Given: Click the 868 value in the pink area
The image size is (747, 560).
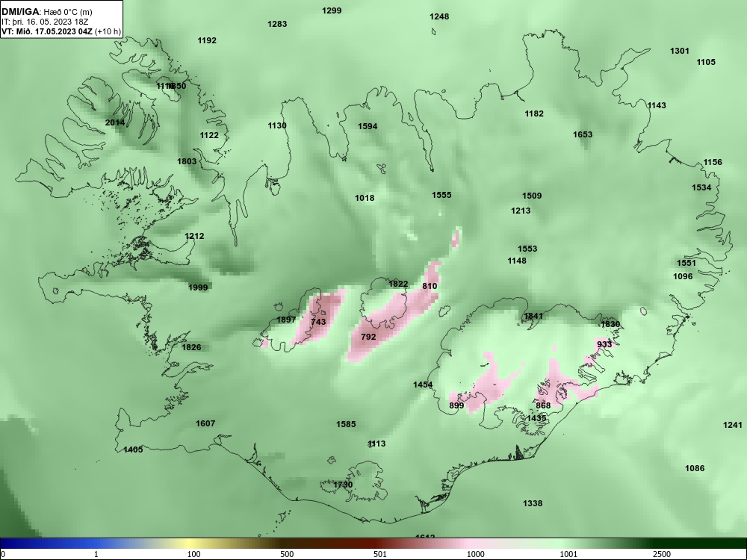Looking at the screenshot, I should point(543,405).
